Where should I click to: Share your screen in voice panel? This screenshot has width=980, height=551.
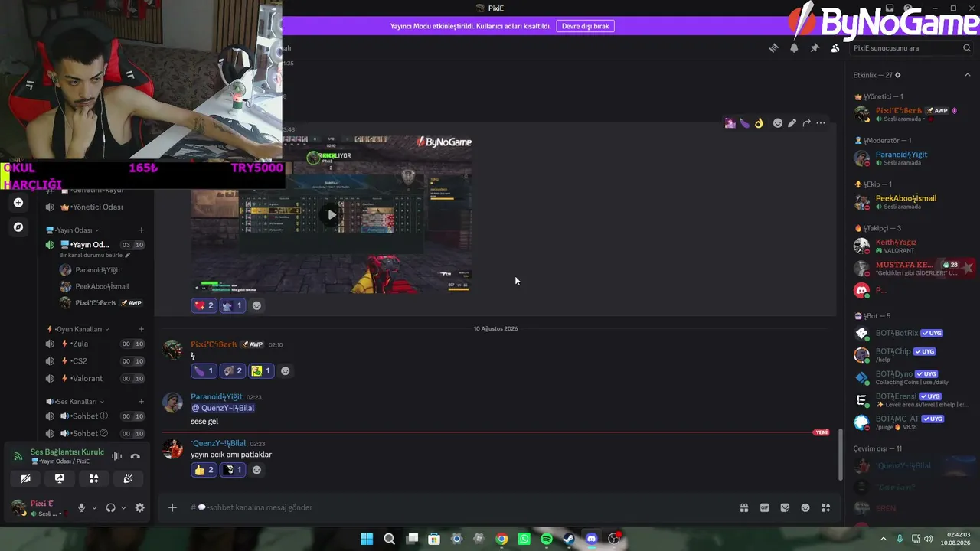pos(60,478)
